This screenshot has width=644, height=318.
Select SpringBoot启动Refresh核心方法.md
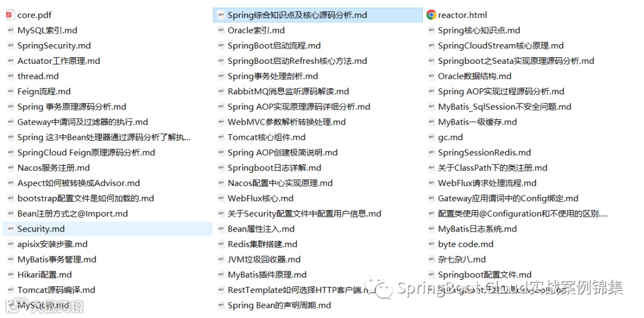pos(298,61)
